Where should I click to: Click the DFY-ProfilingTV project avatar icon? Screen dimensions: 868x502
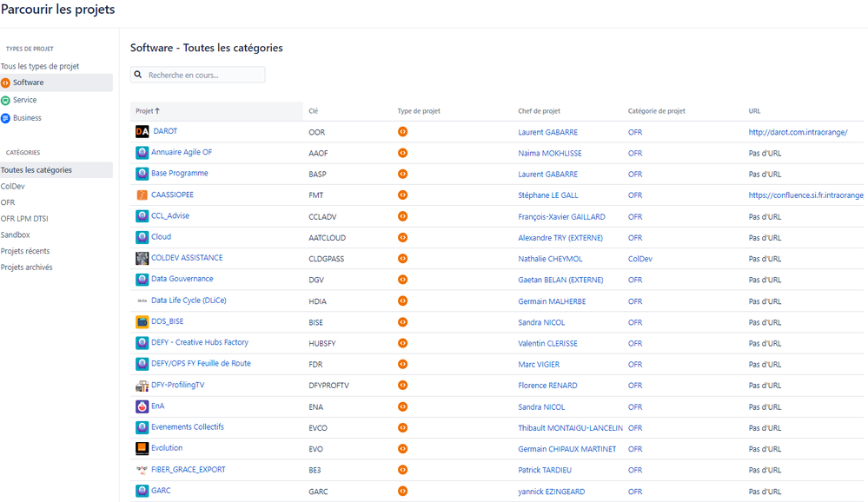point(142,386)
